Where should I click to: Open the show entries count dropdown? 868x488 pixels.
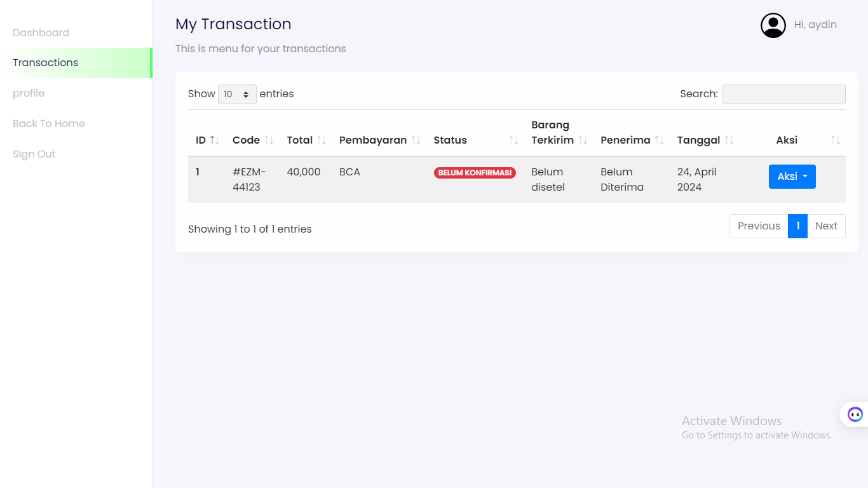(237, 94)
